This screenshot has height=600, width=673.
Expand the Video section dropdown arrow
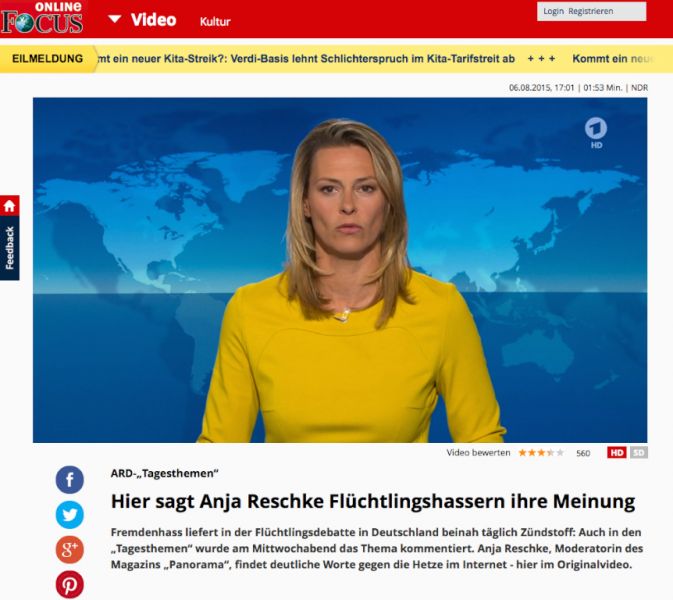tap(114, 19)
